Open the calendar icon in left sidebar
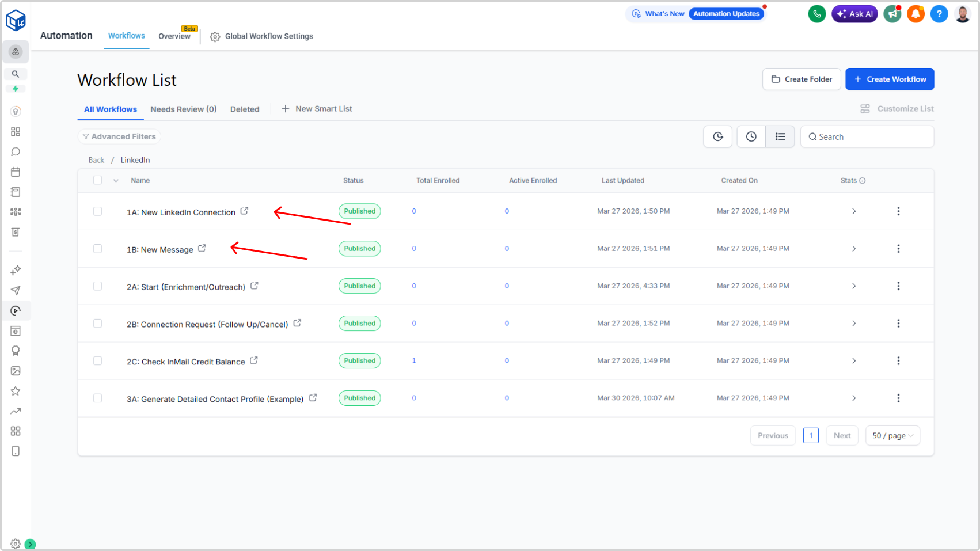 [x=16, y=172]
